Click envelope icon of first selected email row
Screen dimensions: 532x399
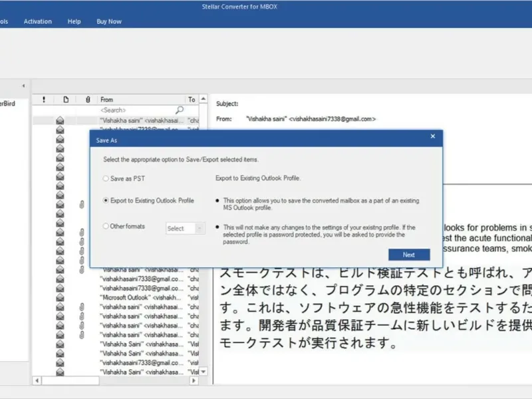(60, 120)
